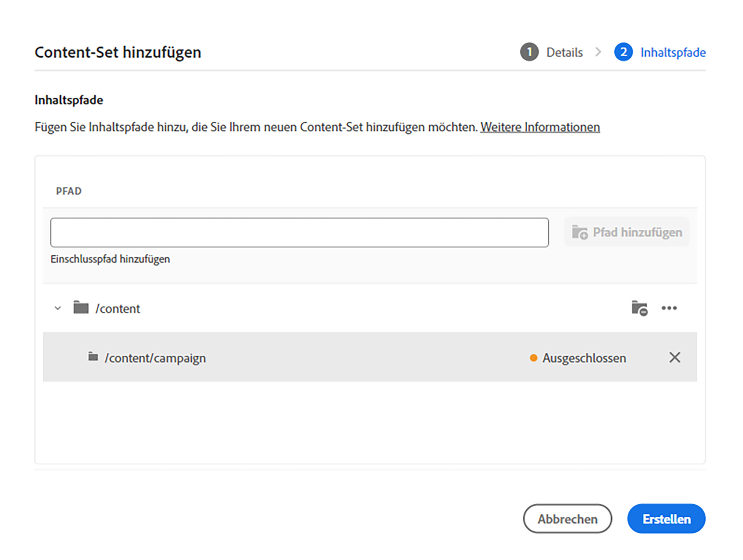Click the orange Ausgeschlossen status dot
Image resolution: width=743 pixels, height=560 pixels.
point(533,358)
